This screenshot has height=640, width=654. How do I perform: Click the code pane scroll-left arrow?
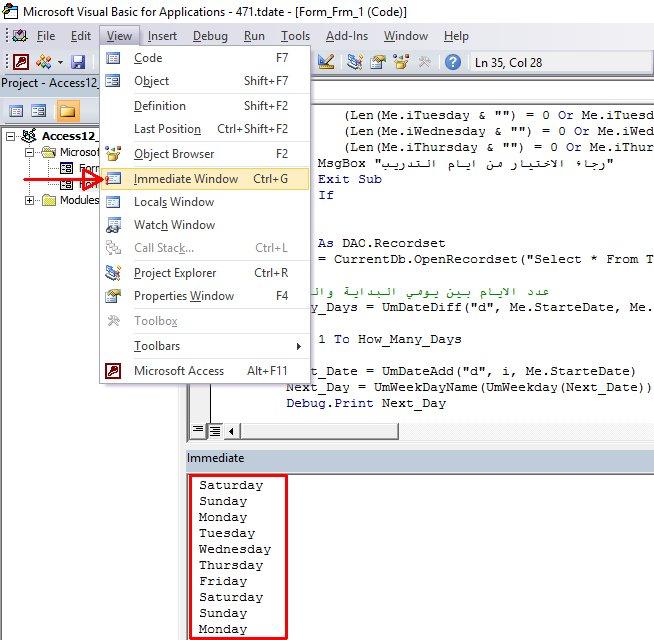(231, 431)
